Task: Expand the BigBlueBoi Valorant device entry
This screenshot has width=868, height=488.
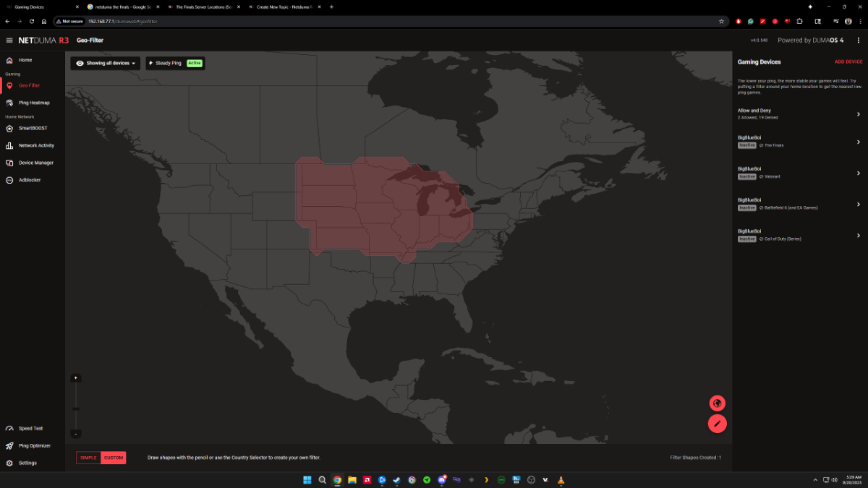Action: pyautogui.click(x=800, y=173)
